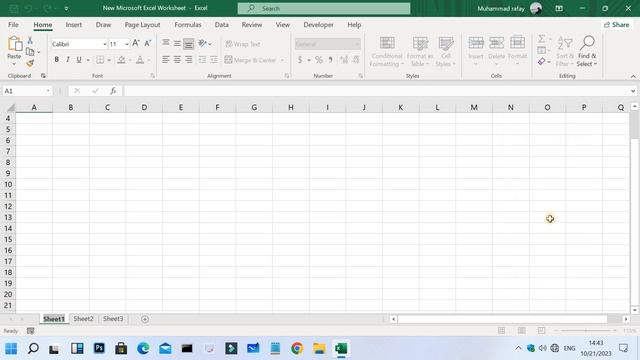Click the Search box in title bar
The height and width of the screenshot is (360, 640).
(x=324, y=8)
